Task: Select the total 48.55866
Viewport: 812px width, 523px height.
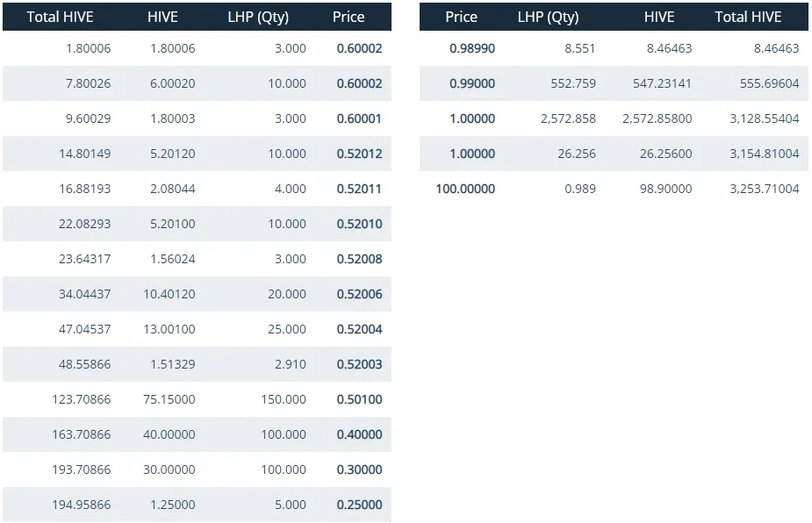Action: tap(84, 364)
